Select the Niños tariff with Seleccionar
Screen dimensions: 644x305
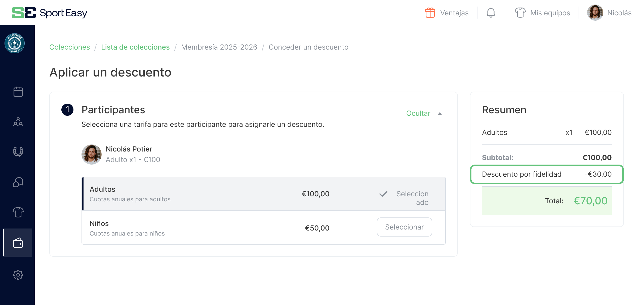click(x=404, y=227)
